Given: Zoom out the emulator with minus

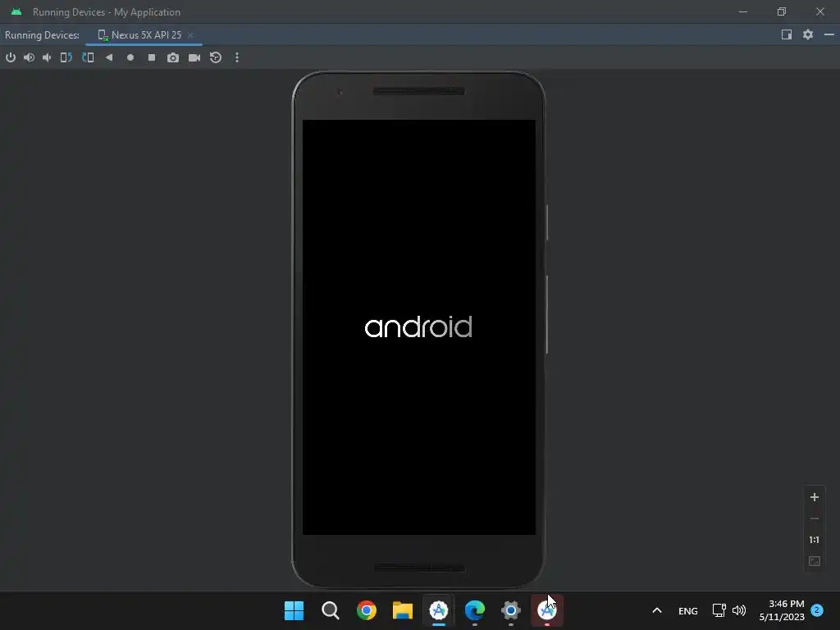Looking at the screenshot, I should click(x=815, y=518).
